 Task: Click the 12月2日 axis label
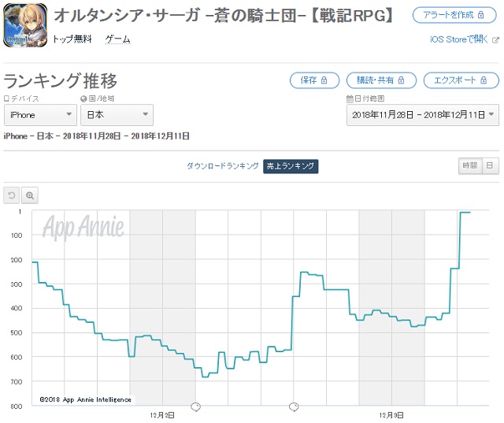pos(162,415)
